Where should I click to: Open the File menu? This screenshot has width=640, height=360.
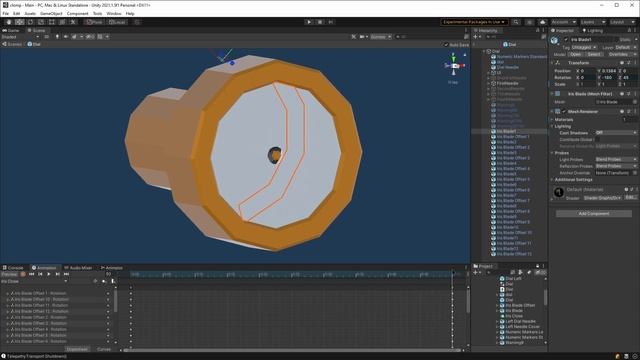tap(6, 13)
